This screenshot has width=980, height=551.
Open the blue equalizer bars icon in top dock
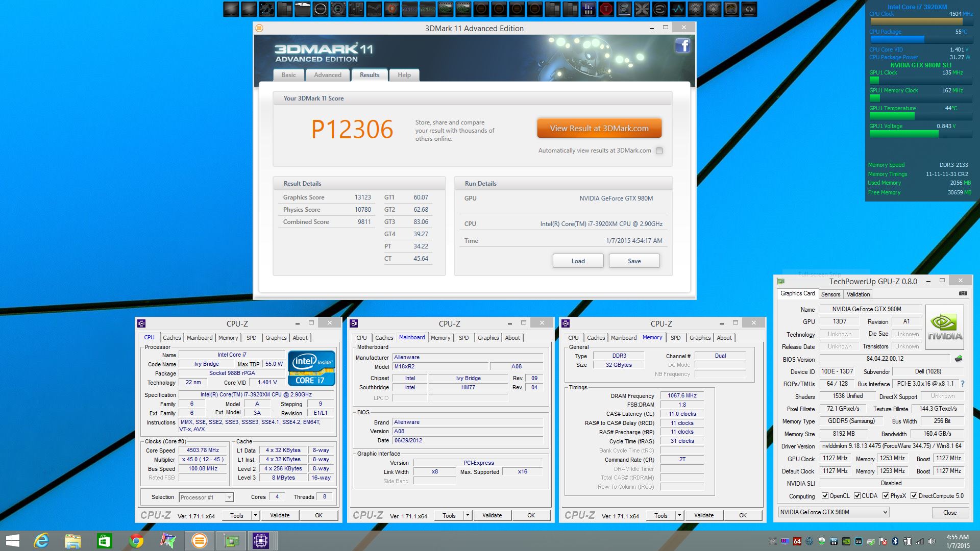point(588,9)
